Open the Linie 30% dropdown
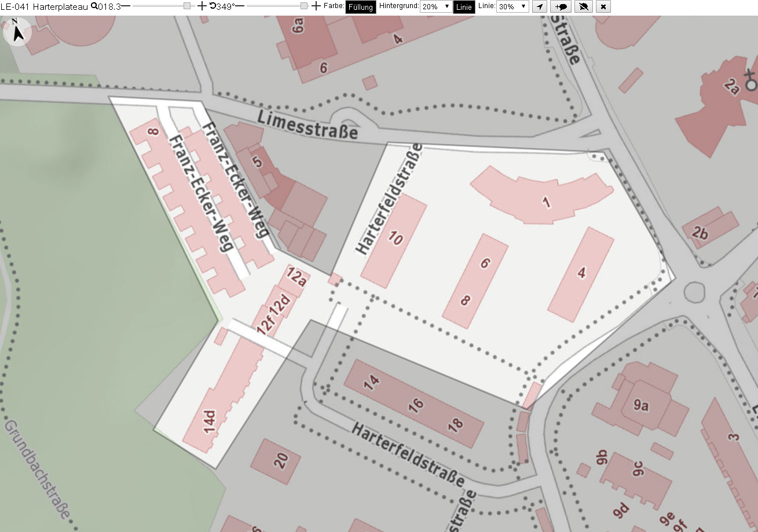The height and width of the screenshot is (532, 758). 513,6
